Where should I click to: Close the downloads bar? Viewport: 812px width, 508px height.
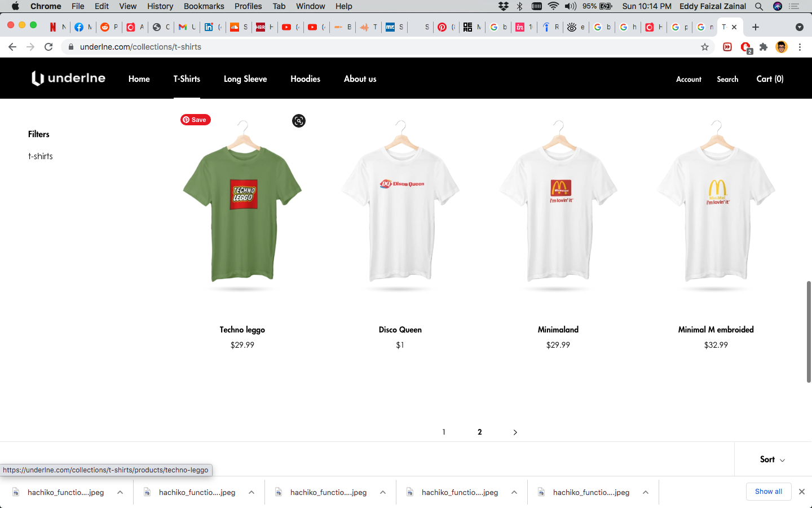pos(802,492)
